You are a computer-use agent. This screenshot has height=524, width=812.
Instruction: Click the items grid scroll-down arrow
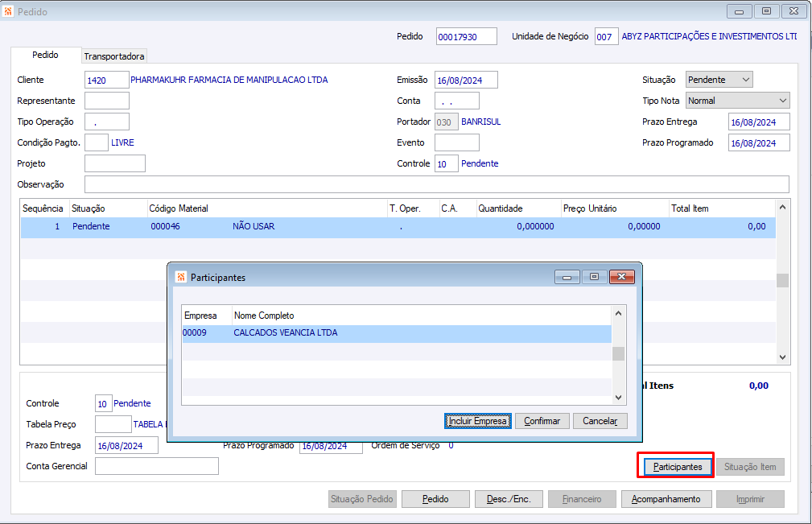click(782, 357)
